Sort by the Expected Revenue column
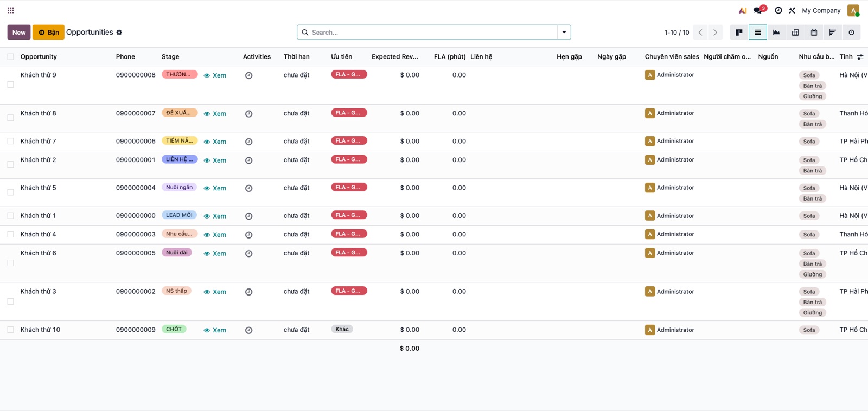This screenshot has height=411, width=868. pos(395,57)
